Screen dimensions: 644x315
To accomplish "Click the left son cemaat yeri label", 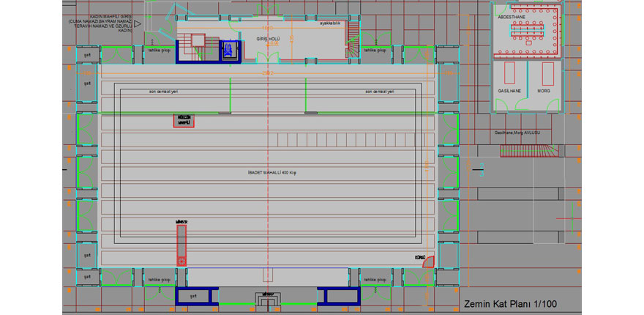I will tap(163, 92).
